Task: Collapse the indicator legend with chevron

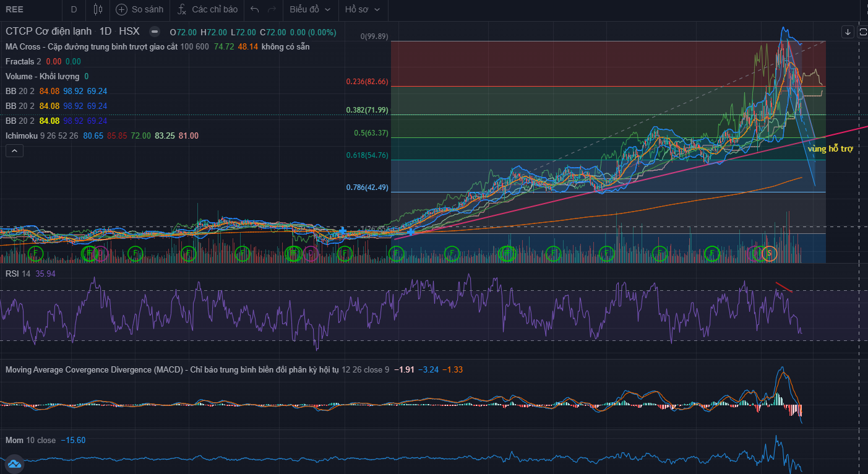Action: point(14,150)
